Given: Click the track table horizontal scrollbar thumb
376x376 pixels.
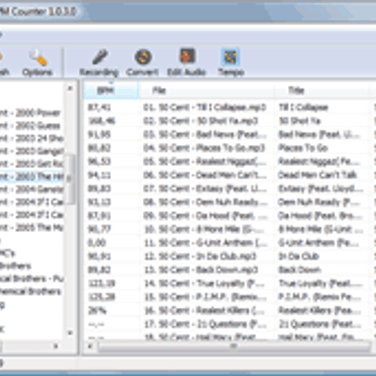Looking at the screenshot, I should (234, 346).
